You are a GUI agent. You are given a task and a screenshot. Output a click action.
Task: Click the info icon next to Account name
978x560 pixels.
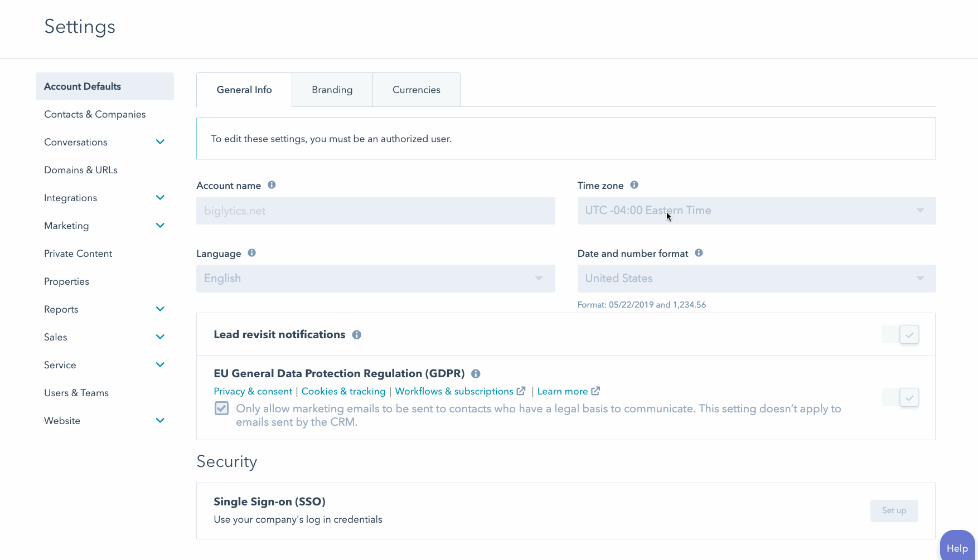[272, 185]
